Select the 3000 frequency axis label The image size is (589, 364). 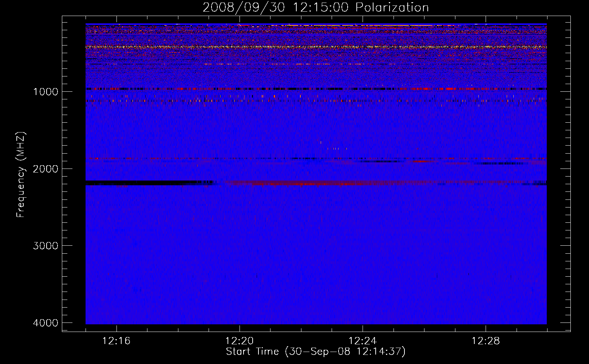(46, 246)
